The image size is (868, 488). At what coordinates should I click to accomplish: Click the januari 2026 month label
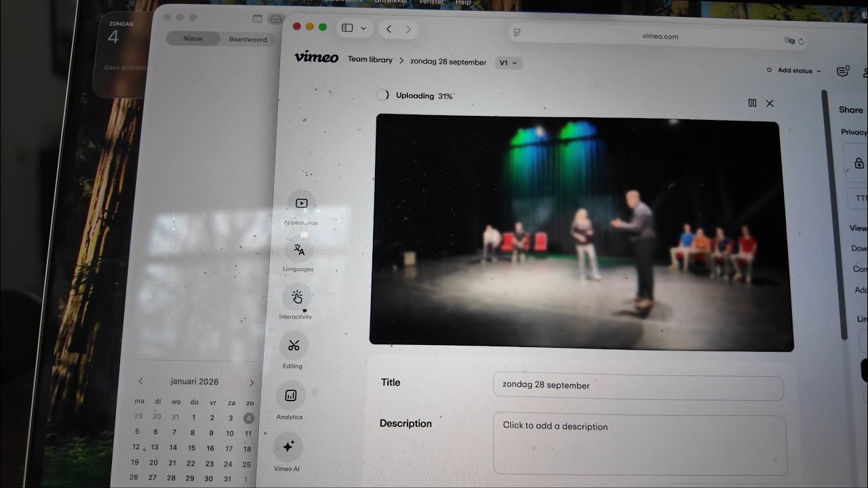[x=195, y=382]
